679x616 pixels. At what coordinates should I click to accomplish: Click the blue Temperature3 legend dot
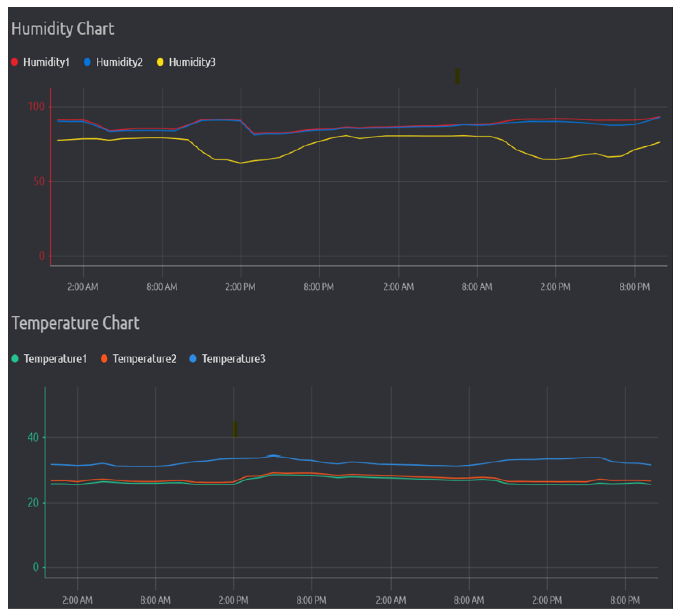[193, 358]
